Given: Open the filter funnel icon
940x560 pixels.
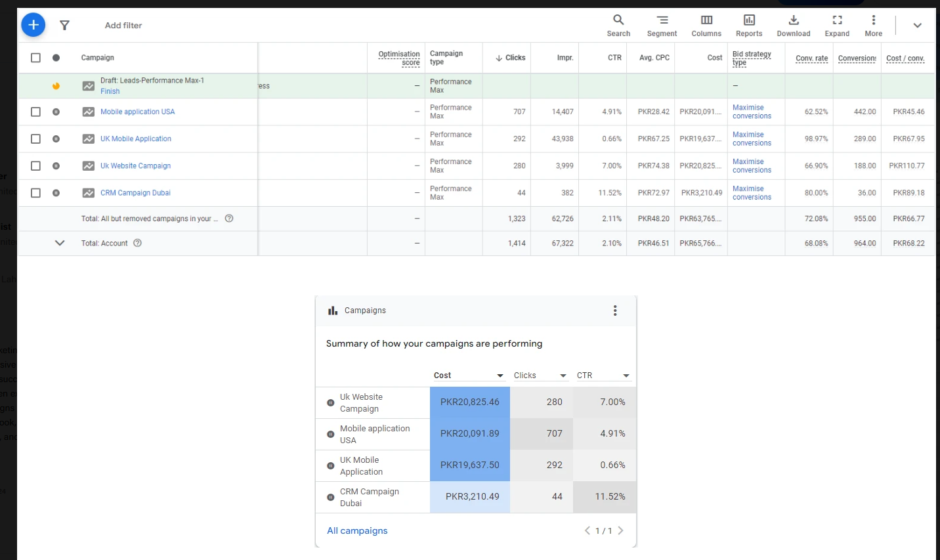Looking at the screenshot, I should [x=64, y=26].
